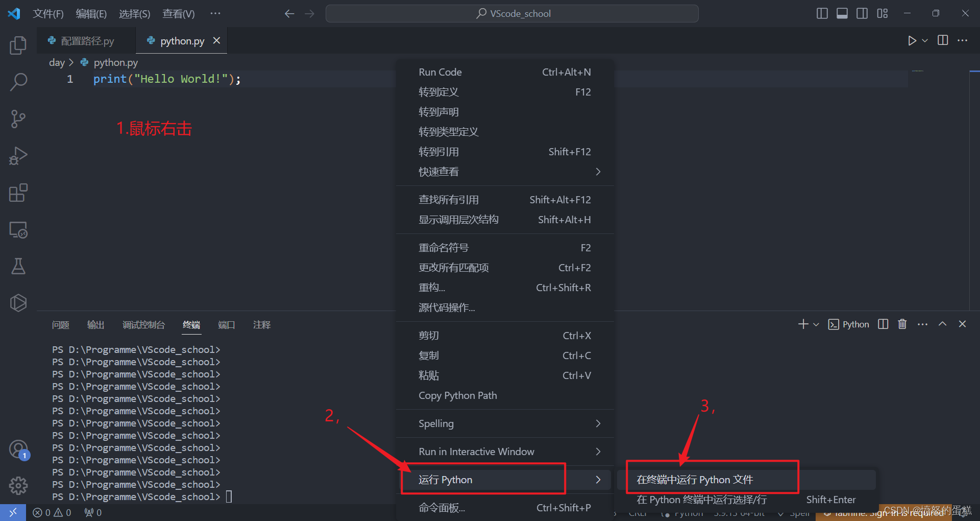The image size is (980, 521).
Task: Switch to the 输出 panel tab
Action: [95, 324]
